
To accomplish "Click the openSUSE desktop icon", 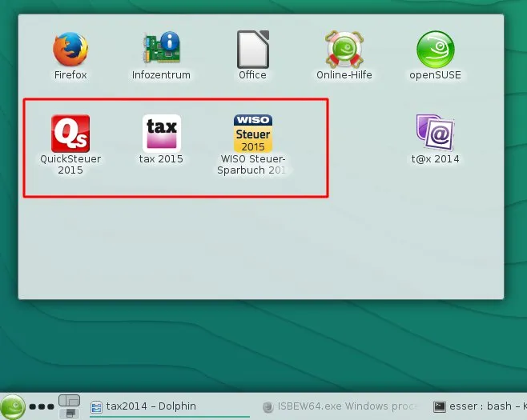I will click(436, 50).
